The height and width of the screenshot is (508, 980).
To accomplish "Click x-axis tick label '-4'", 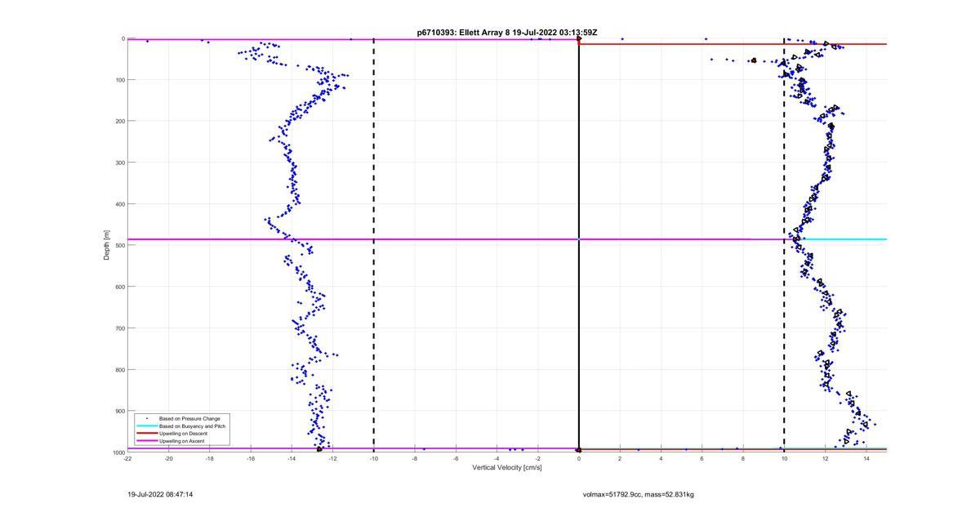I will tap(497, 458).
